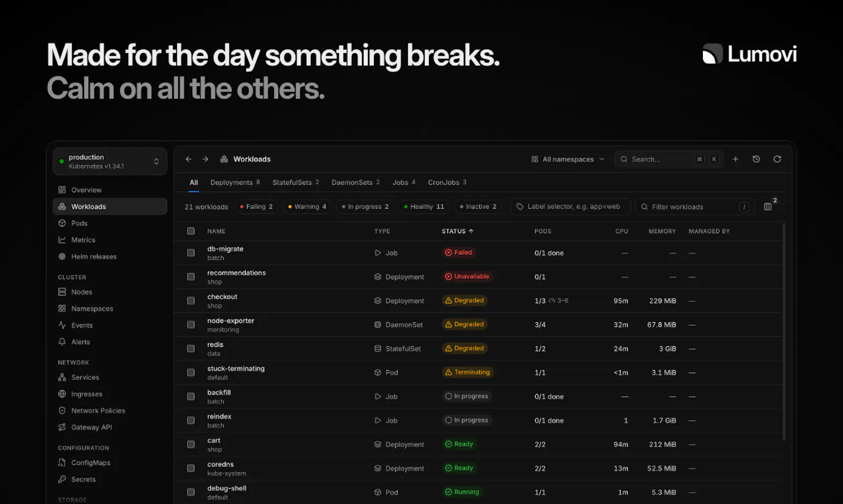Tick the node-exporter row checkbox

coord(191,324)
